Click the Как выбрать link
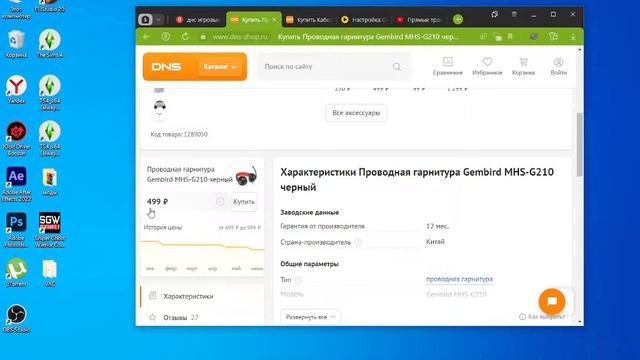 coord(542,317)
